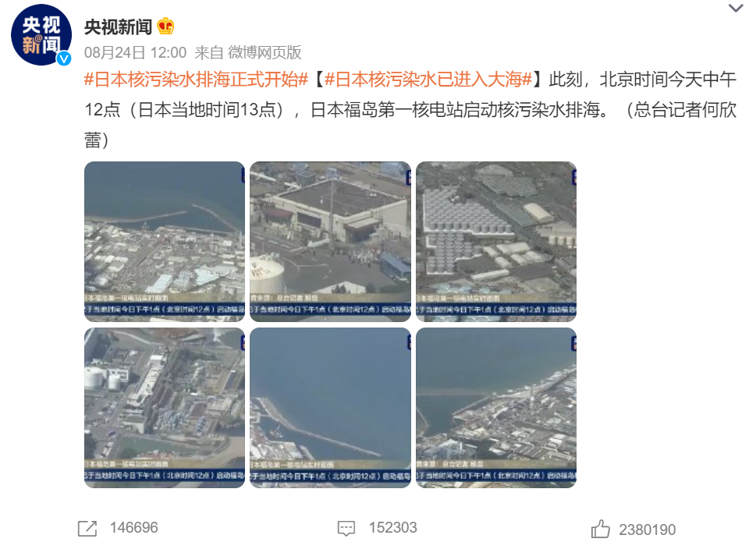Click the 微博网页版 source link

pyautogui.click(x=264, y=52)
